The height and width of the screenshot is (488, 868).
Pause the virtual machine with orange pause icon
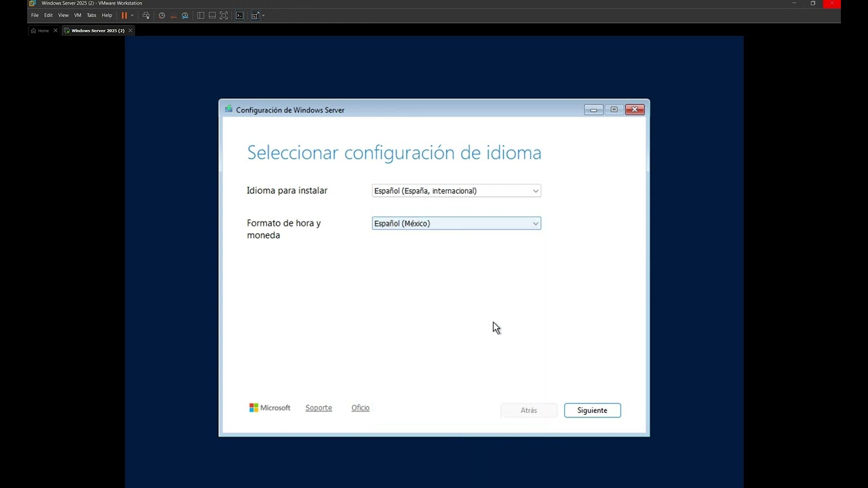(x=124, y=15)
